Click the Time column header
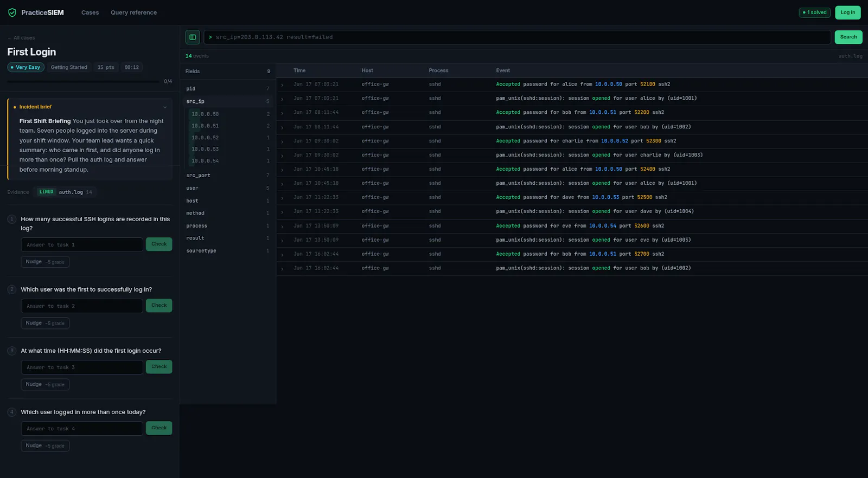868x478 pixels. tap(299, 70)
